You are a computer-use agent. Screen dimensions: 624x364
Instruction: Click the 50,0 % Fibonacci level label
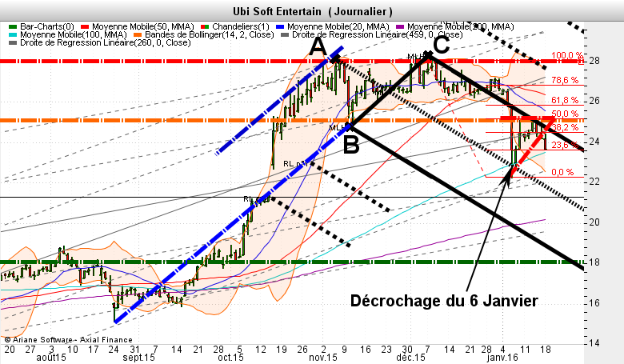pos(565,114)
